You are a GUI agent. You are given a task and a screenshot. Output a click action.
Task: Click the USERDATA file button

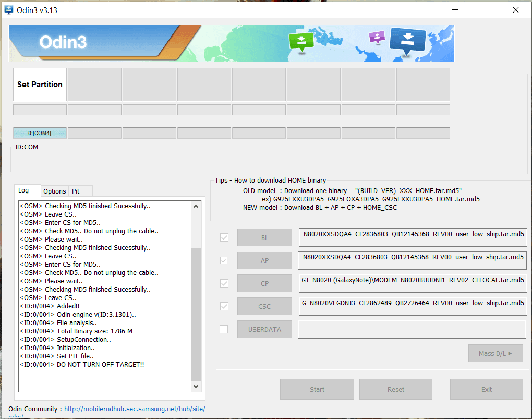click(264, 329)
